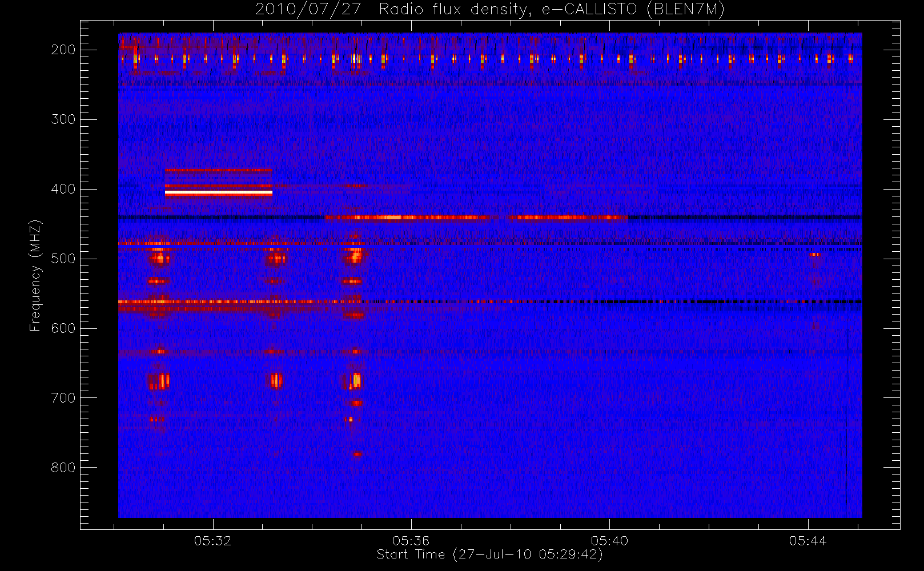Click the 'Frequency (MHz)' axis label

(x=35, y=275)
